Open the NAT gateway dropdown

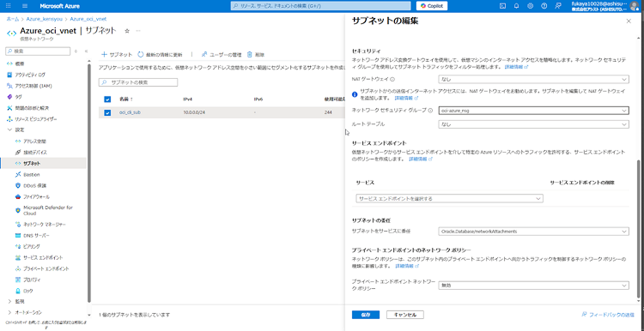pos(533,79)
